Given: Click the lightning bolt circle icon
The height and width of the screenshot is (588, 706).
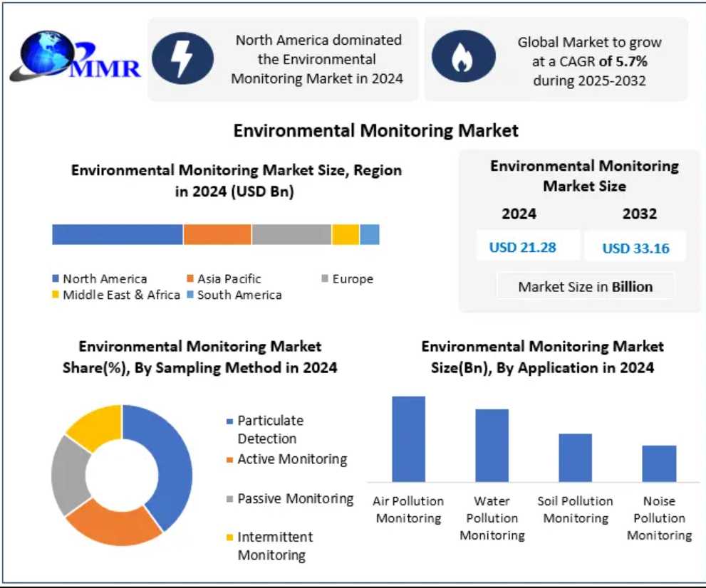Looking at the screenshot, I should tap(182, 60).
